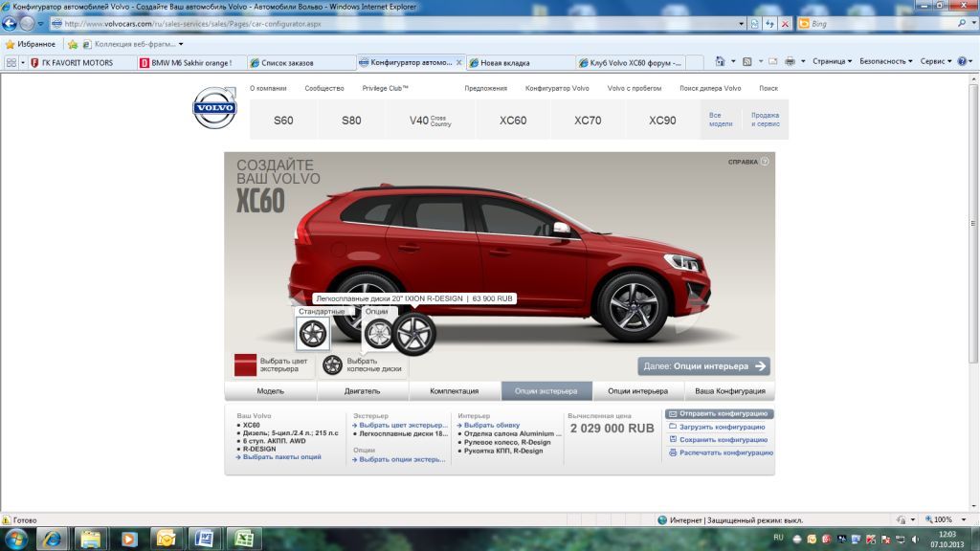Click the Загрузить конфигурацию folder icon
The width and height of the screenshot is (980, 551).
pyautogui.click(x=673, y=427)
